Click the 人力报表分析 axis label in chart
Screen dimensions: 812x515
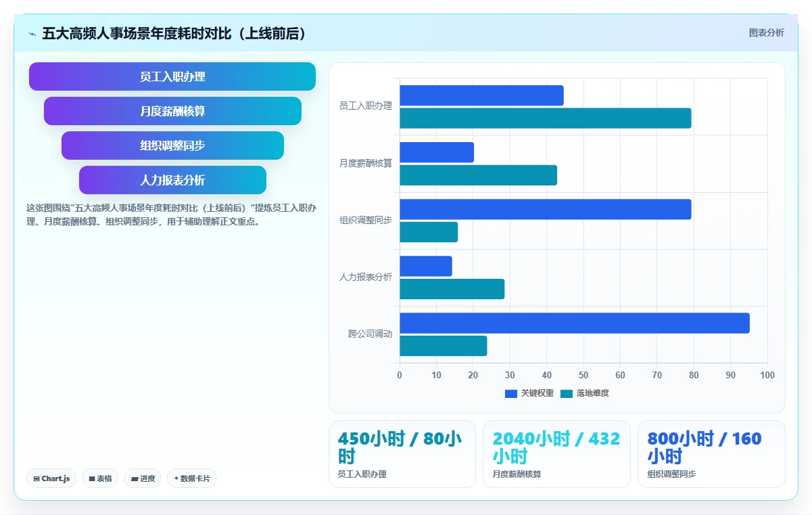pyautogui.click(x=366, y=277)
